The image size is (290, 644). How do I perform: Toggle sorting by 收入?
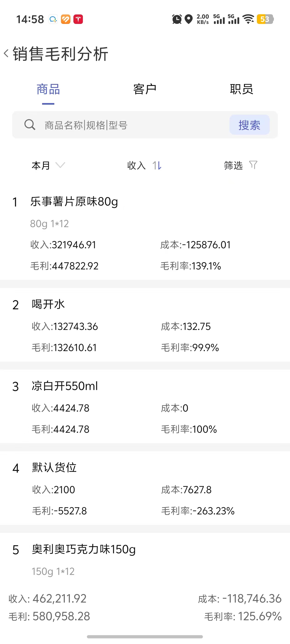[144, 165]
